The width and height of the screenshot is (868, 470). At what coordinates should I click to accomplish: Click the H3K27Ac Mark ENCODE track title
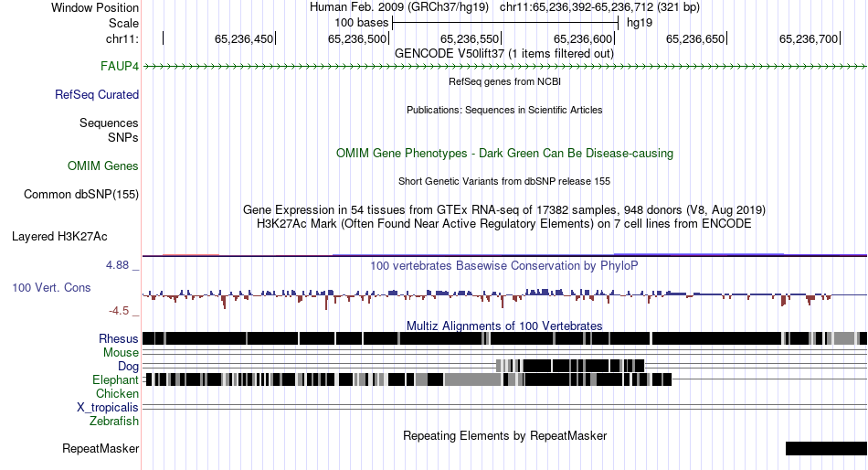(504, 224)
